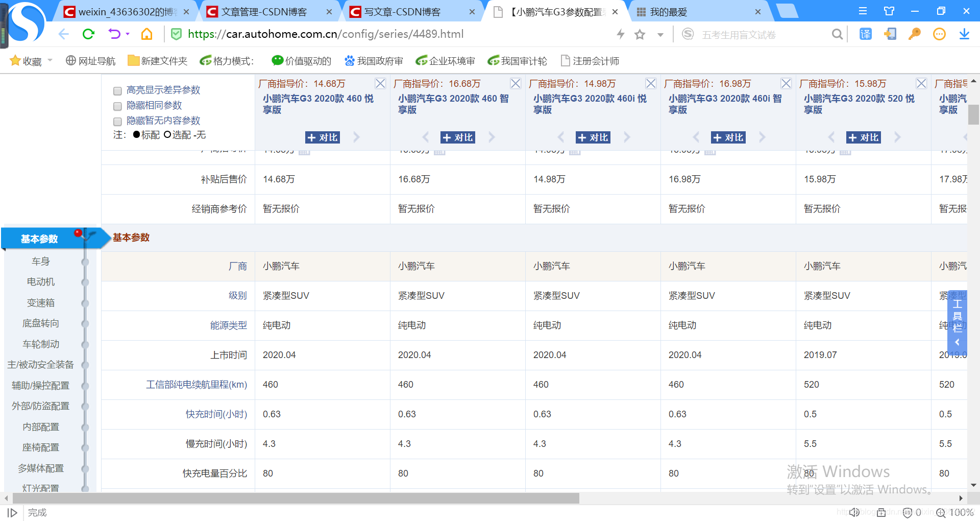Screen dimensions: 980x521
Task: Check 隐藏相同参数 checkbox
Action: [x=117, y=106]
